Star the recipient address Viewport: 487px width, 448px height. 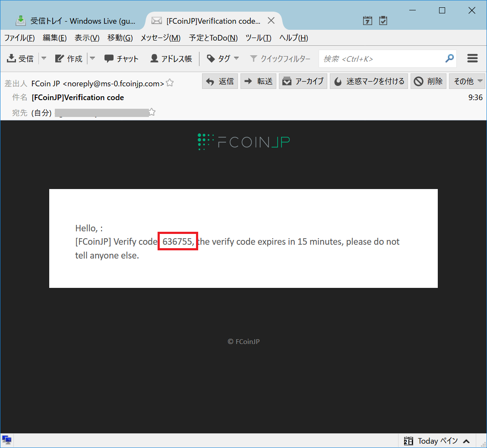click(152, 112)
